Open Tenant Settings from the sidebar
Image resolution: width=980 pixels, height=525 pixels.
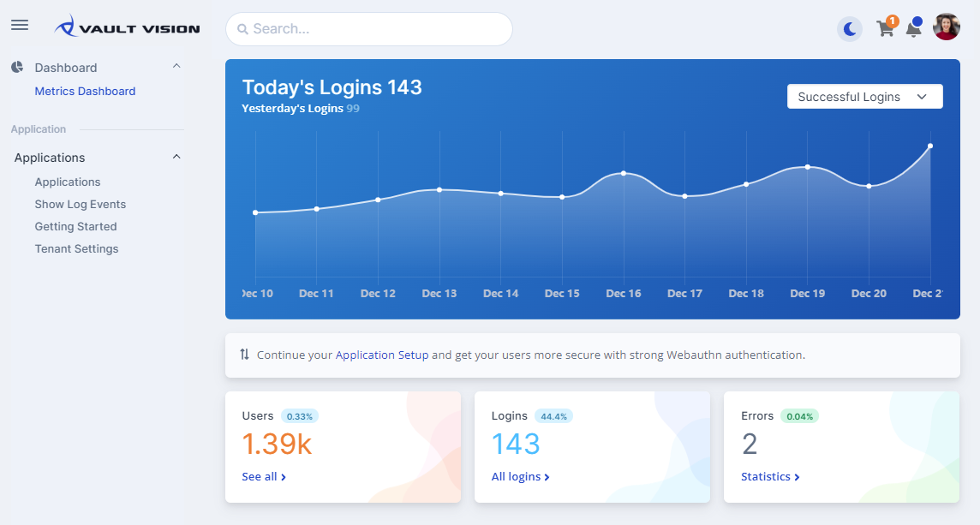coord(75,248)
